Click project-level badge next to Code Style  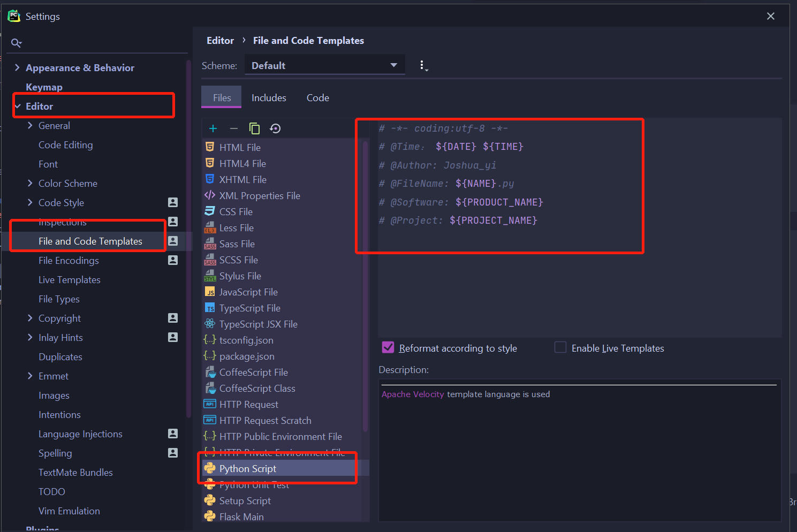coord(173,202)
